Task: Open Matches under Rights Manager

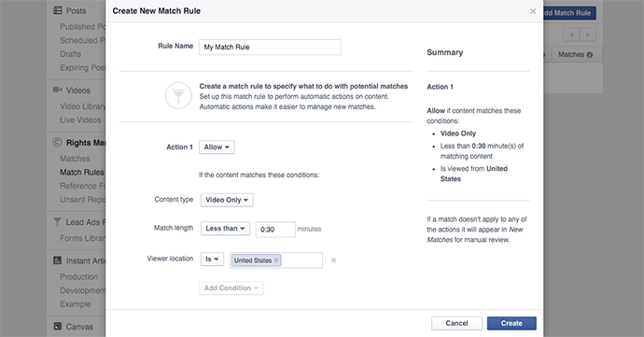Action: coord(75,158)
